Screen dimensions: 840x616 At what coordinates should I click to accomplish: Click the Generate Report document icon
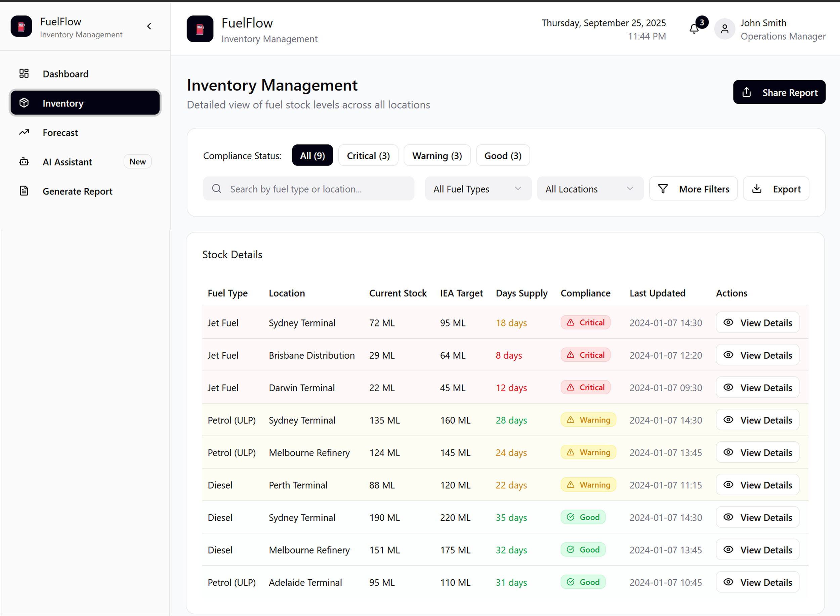point(24,191)
